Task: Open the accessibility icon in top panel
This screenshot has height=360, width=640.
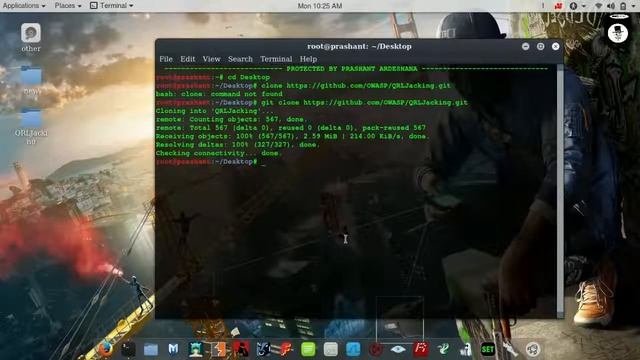Action: (x=573, y=6)
